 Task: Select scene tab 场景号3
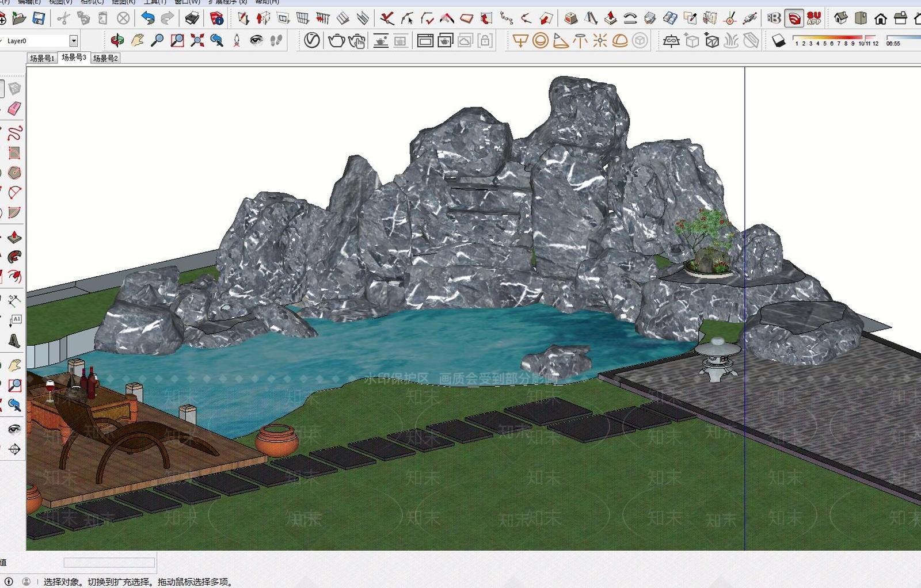click(x=74, y=58)
